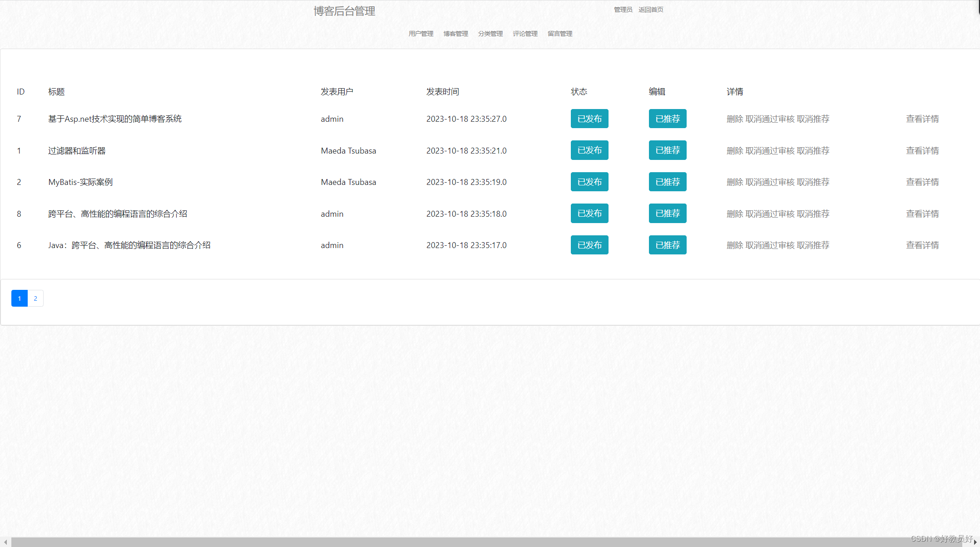Click 已发布 for 跨平台、高性能 post ID 8
Image resolution: width=980 pixels, height=547 pixels.
click(589, 214)
